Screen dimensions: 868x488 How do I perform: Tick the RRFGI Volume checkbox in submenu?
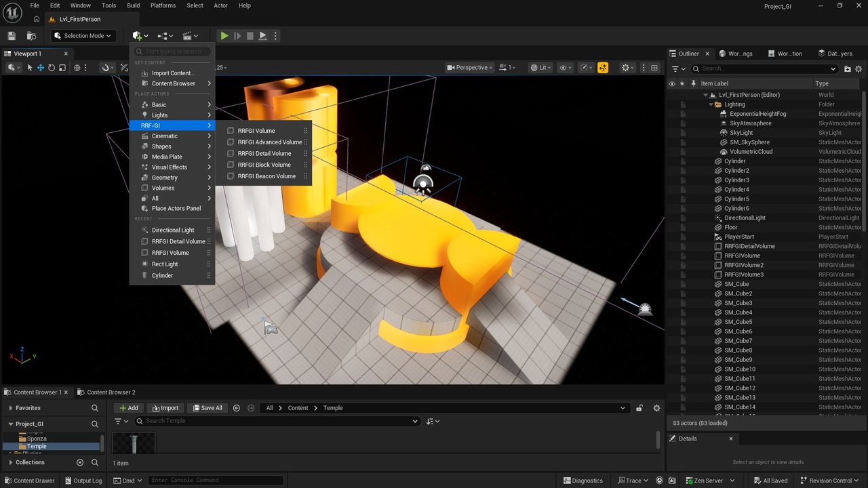click(231, 131)
